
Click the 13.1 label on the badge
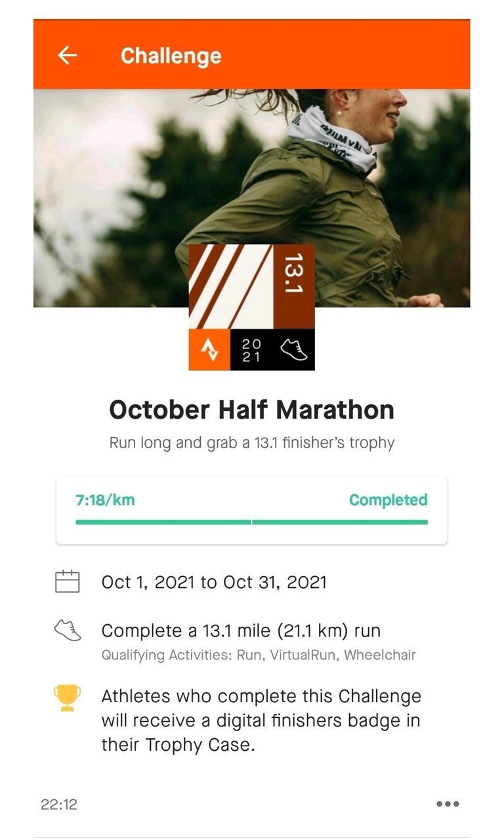click(x=293, y=273)
